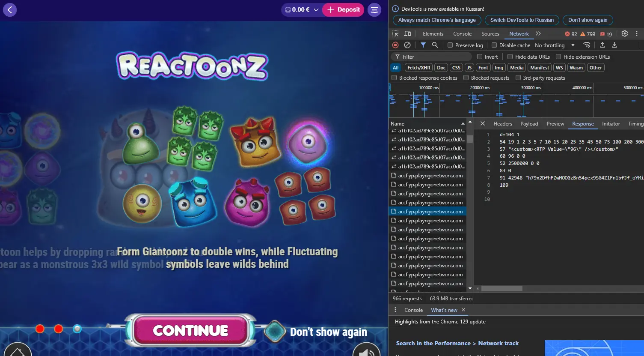Check 3rd-party requests
Screen dimensions: 644x356
click(x=518, y=78)
